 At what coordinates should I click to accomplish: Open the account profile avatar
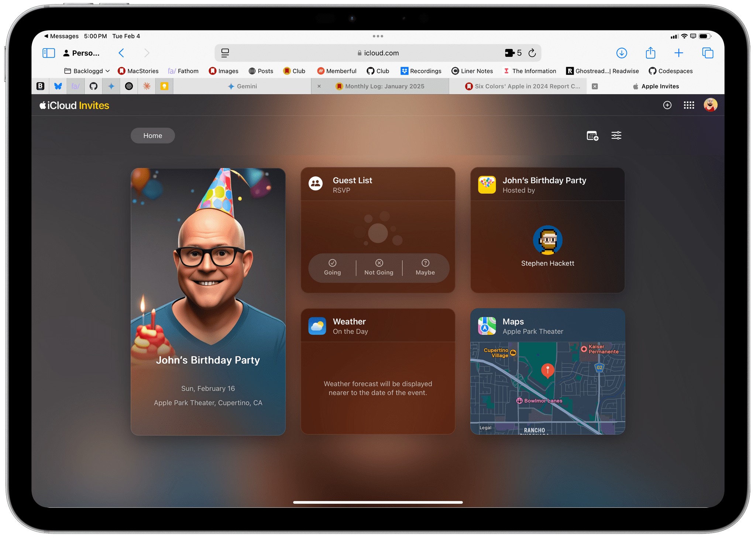710,105
